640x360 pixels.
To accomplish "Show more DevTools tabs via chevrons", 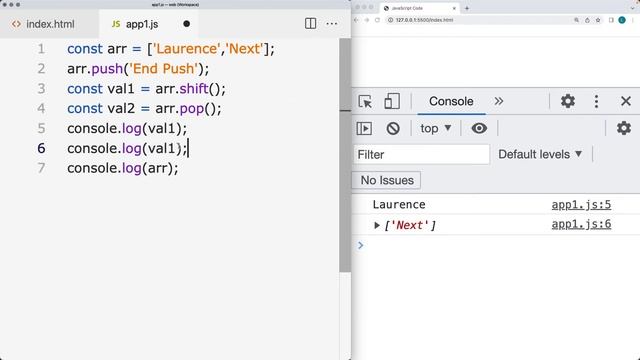I will pos(499,101).
